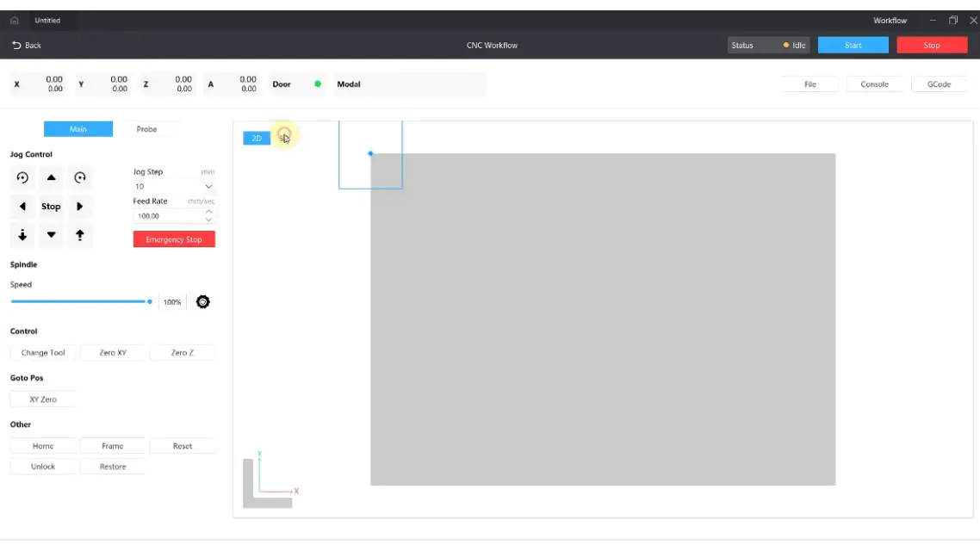This screenshot has width=980, height=551.
Task: Switch the viewer to 2D mode
Action: (257, 138)
